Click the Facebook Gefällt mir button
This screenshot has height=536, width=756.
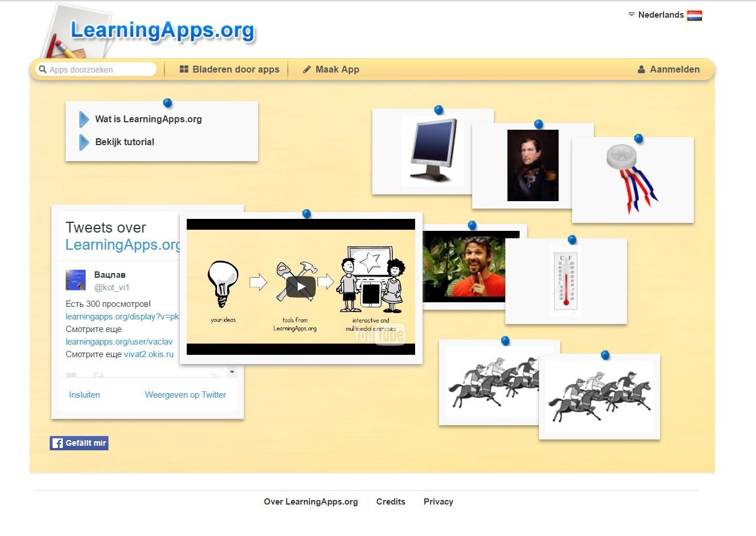79,443
